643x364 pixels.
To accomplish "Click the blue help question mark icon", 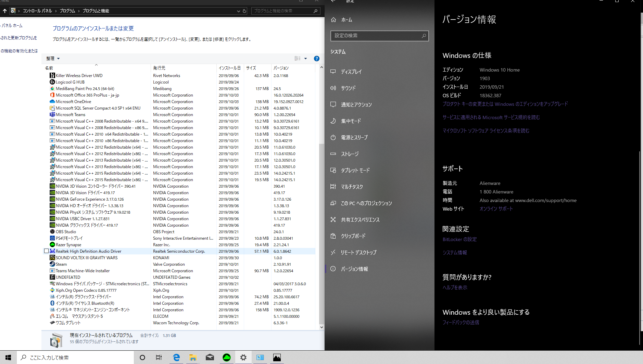I will (x=317, y=59).
